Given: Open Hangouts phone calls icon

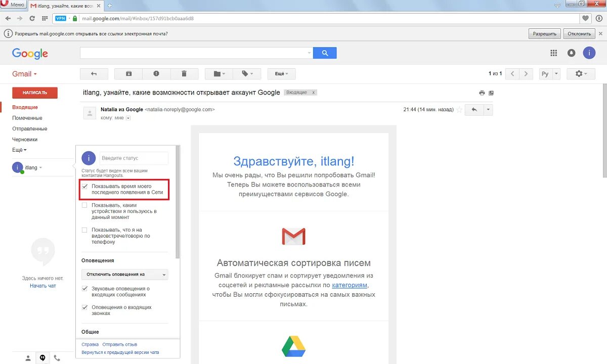Looking at the screenshot, I should 57,358.
